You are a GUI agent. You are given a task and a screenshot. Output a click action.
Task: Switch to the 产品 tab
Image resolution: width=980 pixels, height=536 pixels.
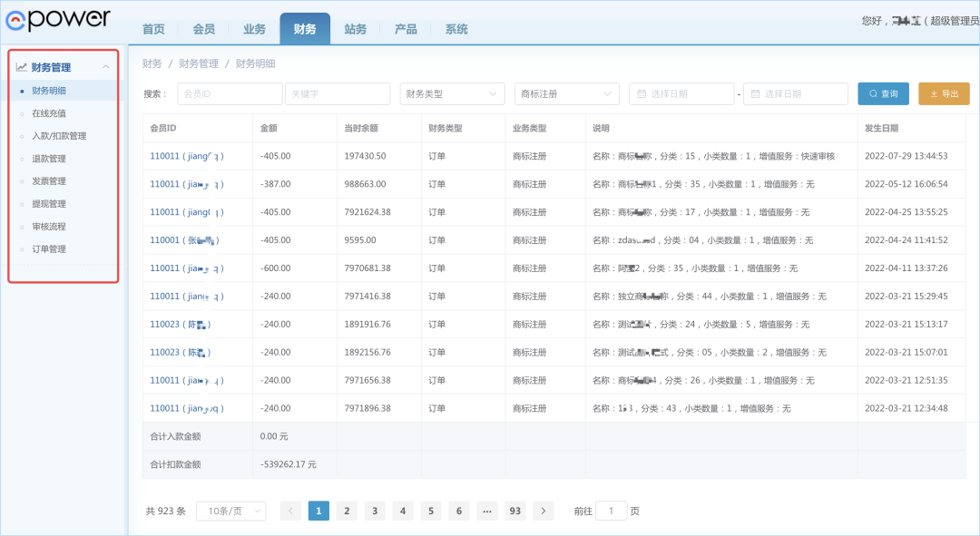point(406,29)
